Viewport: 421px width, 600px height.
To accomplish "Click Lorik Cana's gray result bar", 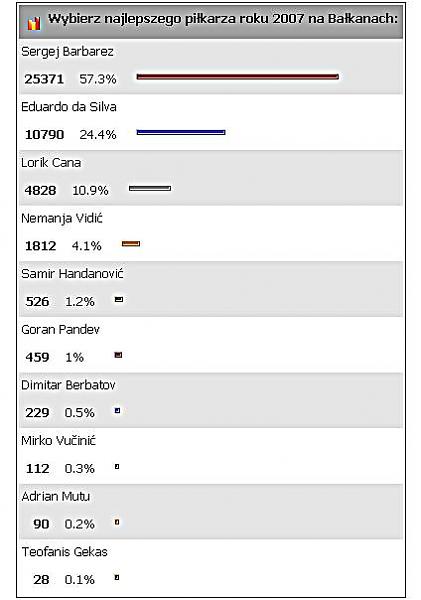I will 150,188.
